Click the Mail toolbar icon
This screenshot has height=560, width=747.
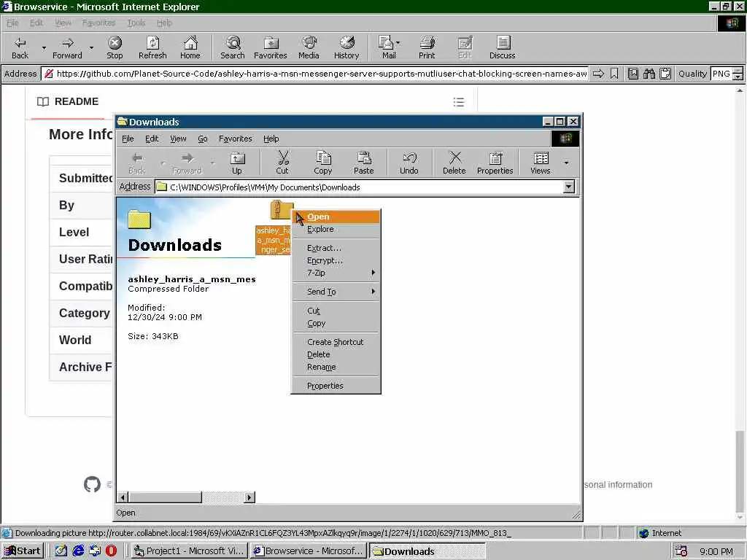[x=387, y=47]
